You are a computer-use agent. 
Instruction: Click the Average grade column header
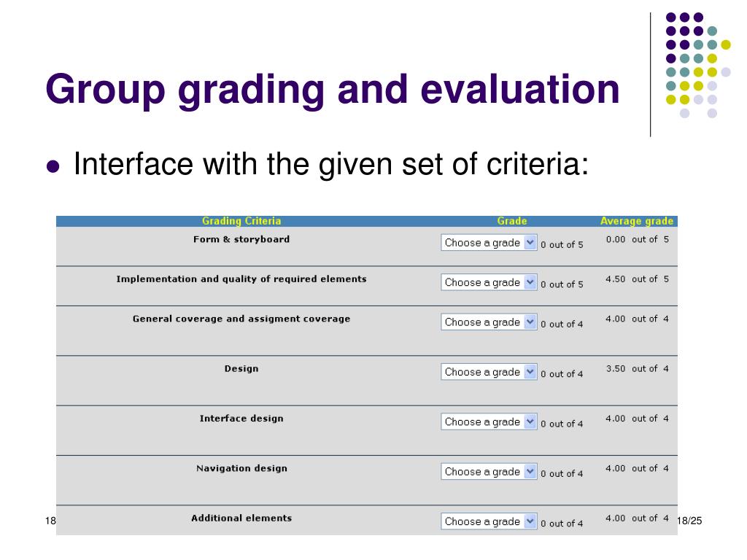click(636, 221)
